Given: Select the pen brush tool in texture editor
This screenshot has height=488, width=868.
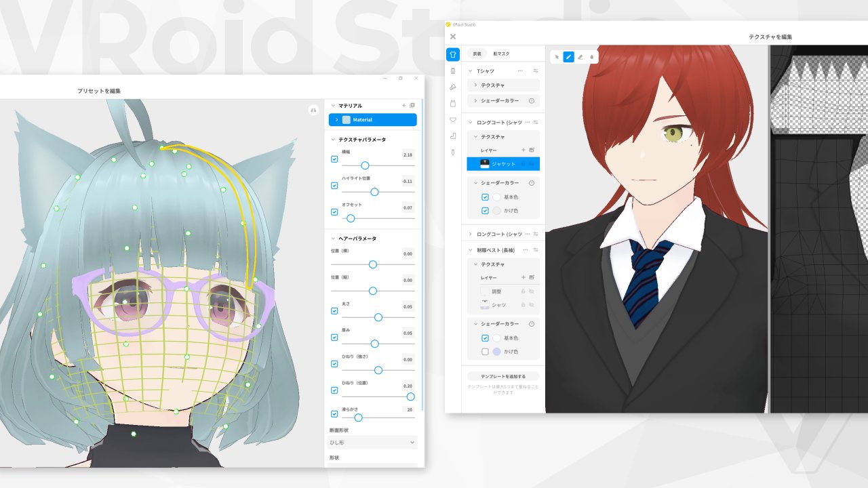Looking at the screenshot, I should click(568, 57).
